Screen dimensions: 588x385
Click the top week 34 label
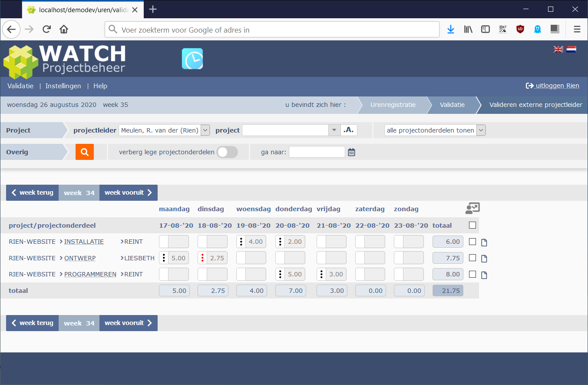79,193
